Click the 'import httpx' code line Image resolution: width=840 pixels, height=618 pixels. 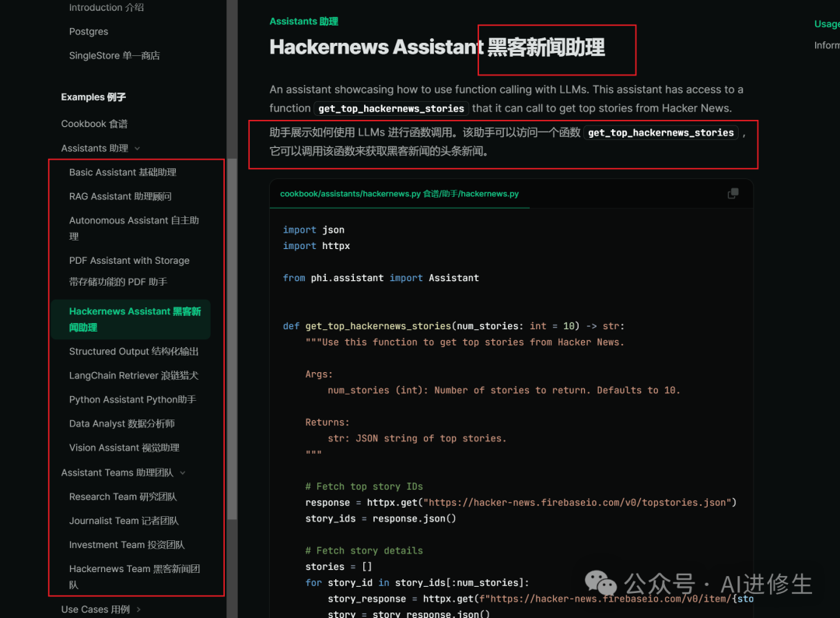[316, 246]
